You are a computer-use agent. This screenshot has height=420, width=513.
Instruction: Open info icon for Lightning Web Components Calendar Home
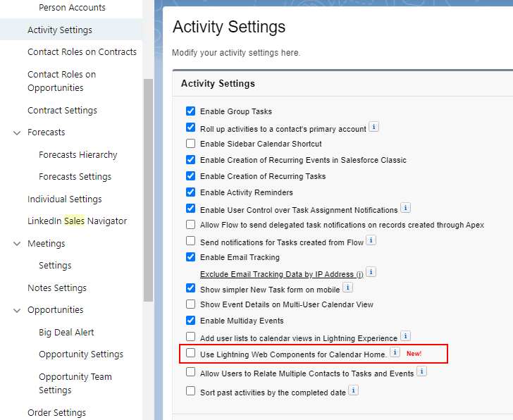click(395, 352)
